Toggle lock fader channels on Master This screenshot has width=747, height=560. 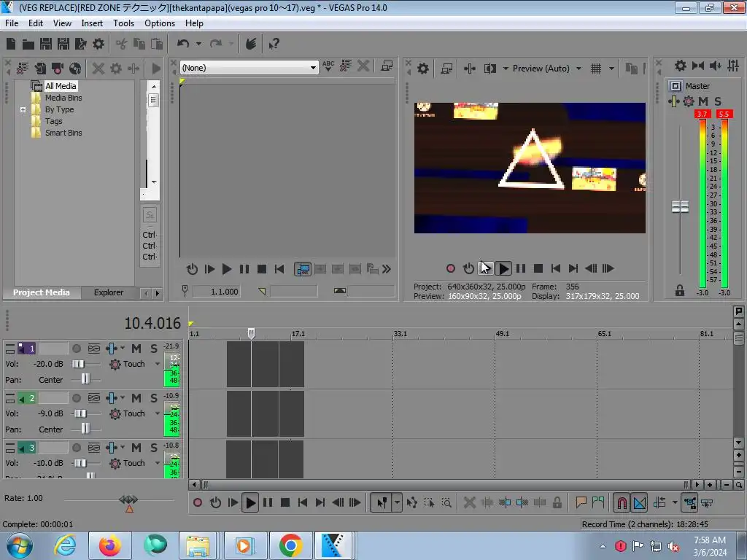tap(680, 290)
